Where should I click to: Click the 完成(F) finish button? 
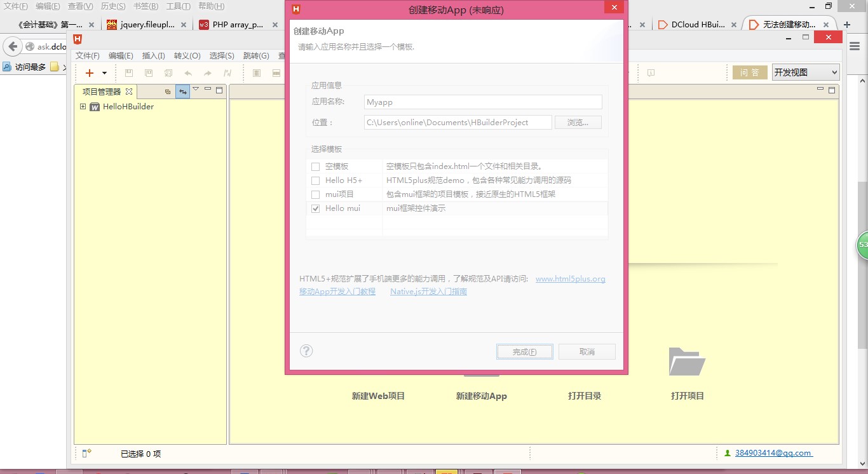tap(525, 351)
